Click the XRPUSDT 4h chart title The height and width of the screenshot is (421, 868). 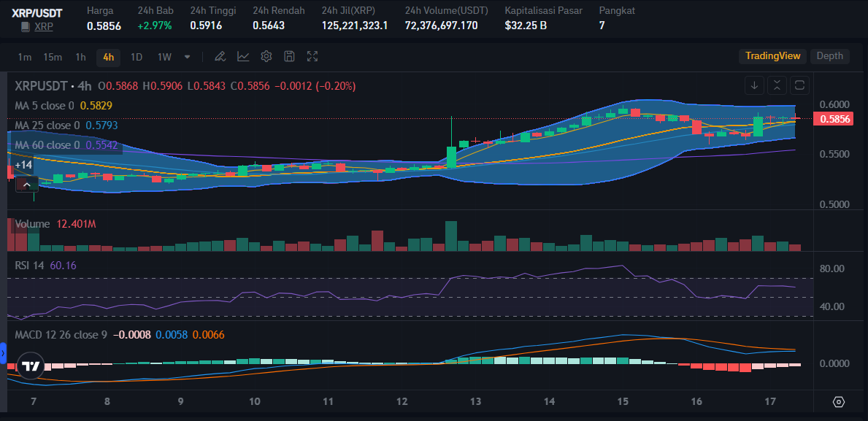pos(53,86)
